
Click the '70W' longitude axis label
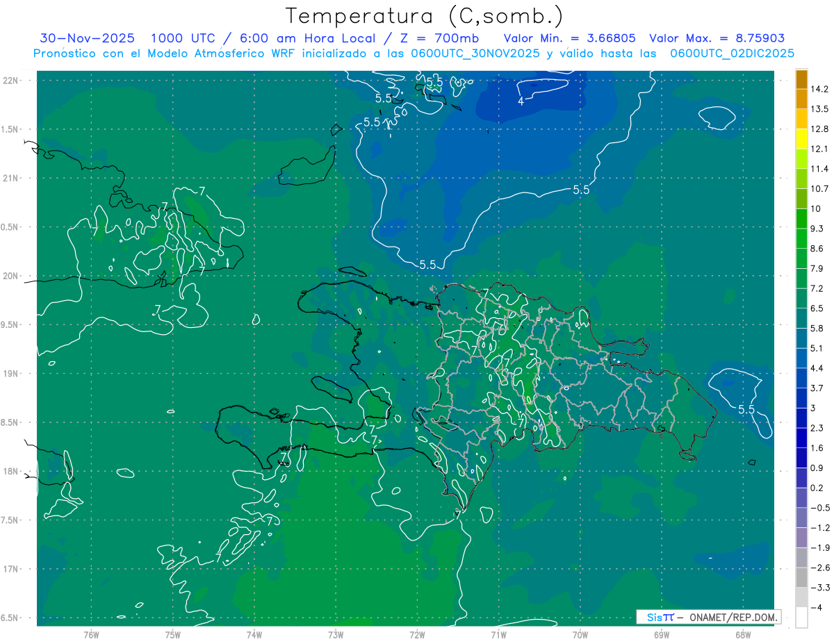580,635
